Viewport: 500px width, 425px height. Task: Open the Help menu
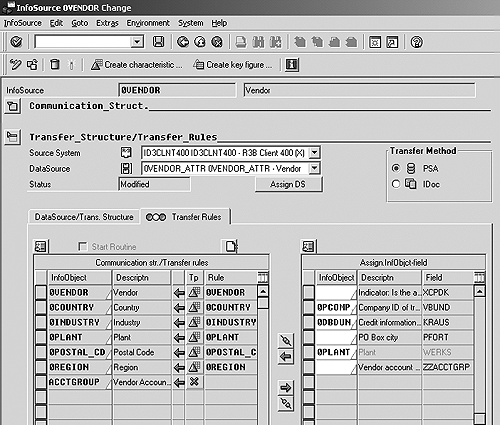tap(219, 23)
